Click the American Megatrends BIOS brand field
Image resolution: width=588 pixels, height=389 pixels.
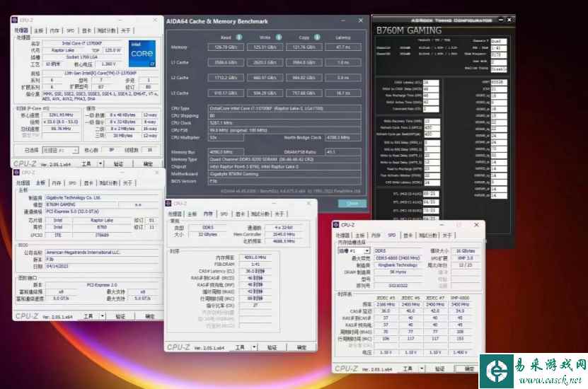102,252
